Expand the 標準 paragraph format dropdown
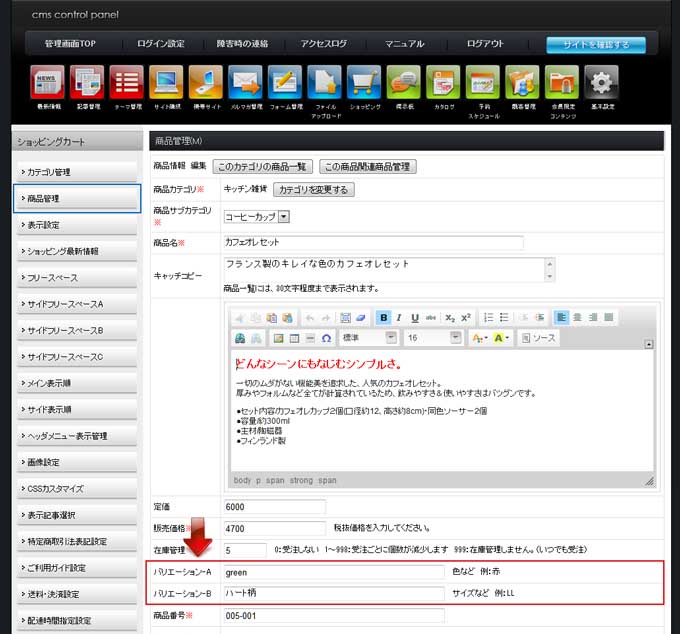This screenshot has height=634, width=680. [391, 338]
